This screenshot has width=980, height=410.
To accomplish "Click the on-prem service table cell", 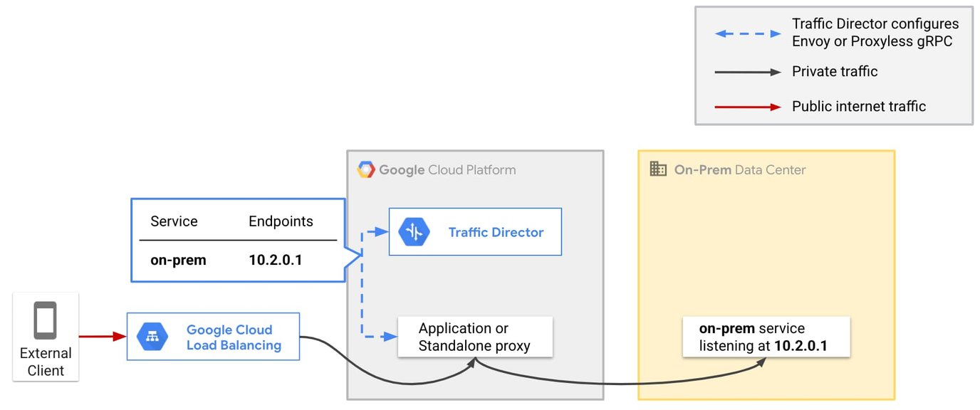I will [178, 260].
